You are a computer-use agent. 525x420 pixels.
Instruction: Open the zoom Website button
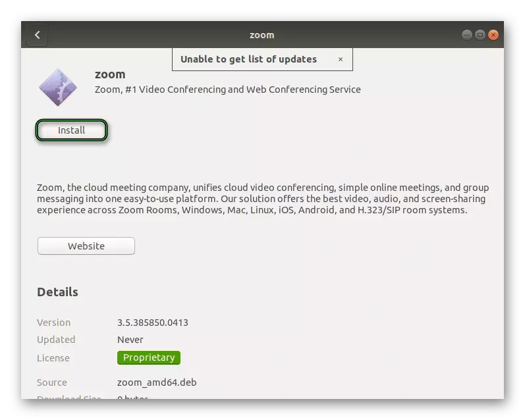86,246
